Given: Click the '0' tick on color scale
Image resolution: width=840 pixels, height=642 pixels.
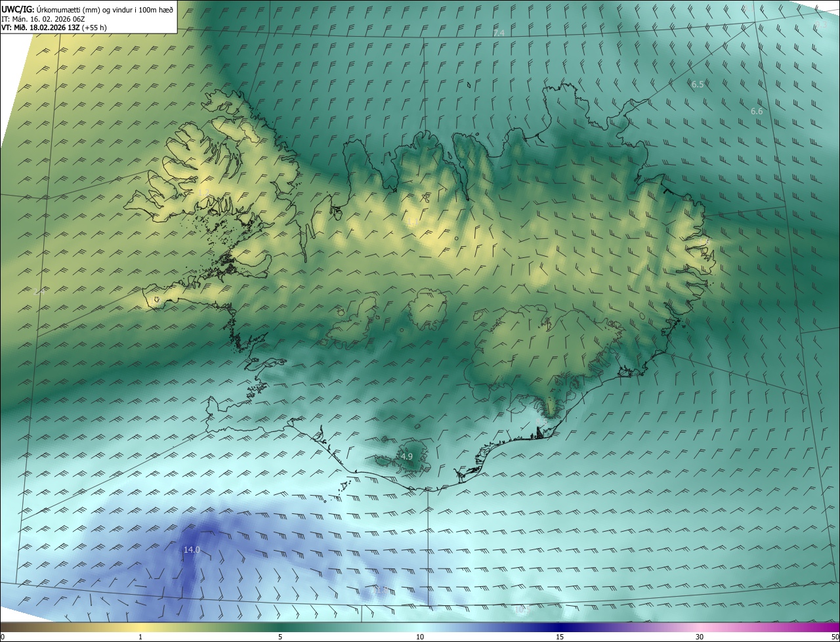Looking at the screenshot, I should point(3,637).
